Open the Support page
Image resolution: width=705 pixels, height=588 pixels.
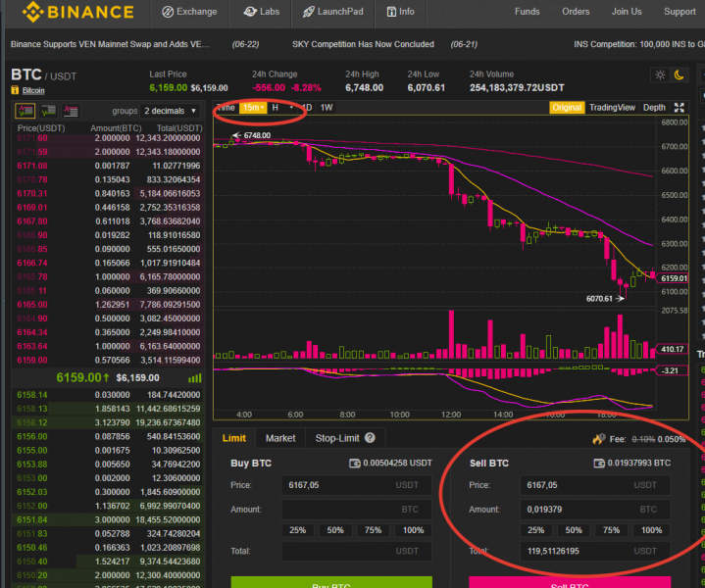tap(680, 12)
